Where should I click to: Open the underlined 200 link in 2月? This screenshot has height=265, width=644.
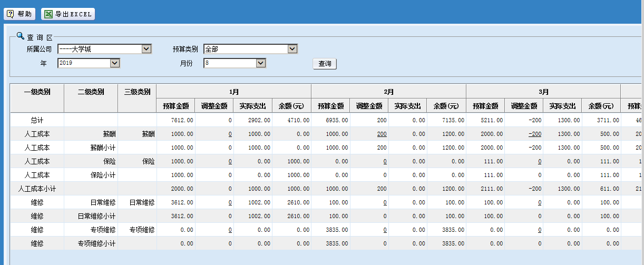pos(382,134)
